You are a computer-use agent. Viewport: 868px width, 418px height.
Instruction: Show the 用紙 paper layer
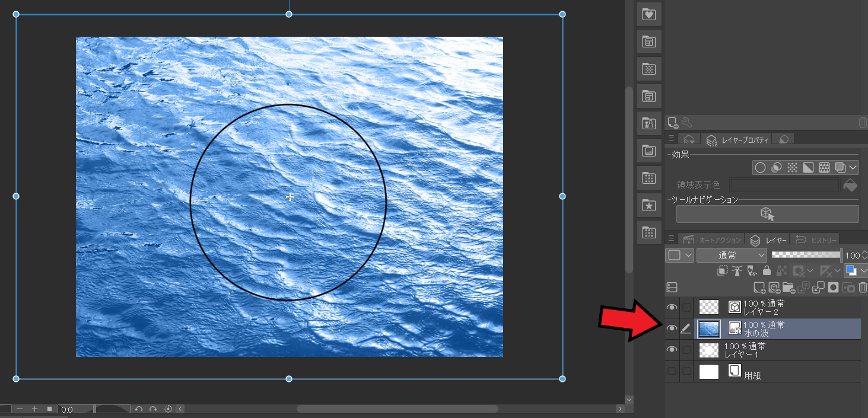point(672,371)
